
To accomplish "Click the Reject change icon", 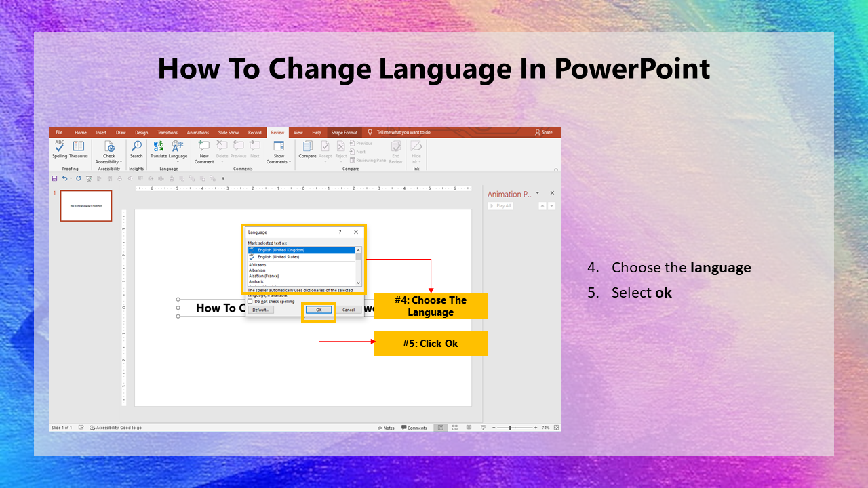I will click(x=340, y=146).
